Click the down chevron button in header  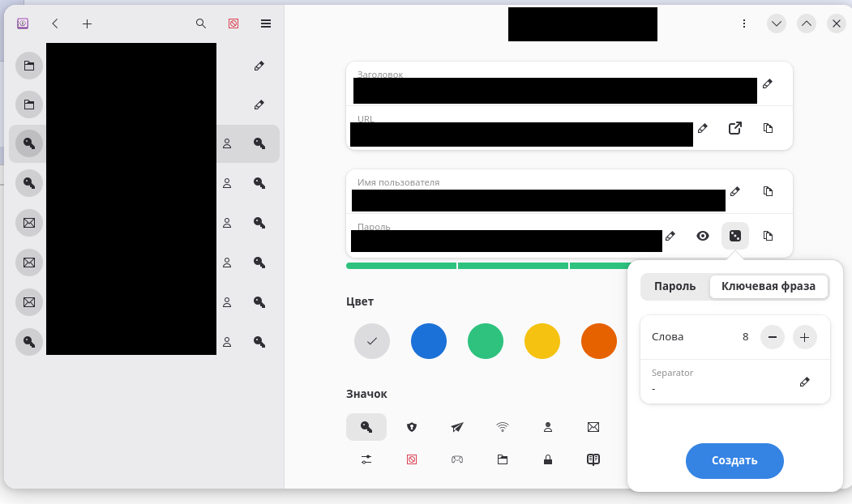click(777, 23)
